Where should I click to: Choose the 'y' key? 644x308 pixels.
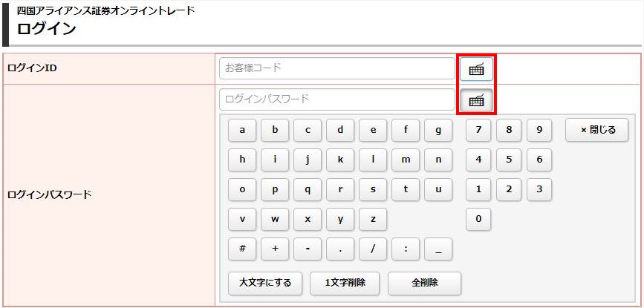[x=340, y=220]
